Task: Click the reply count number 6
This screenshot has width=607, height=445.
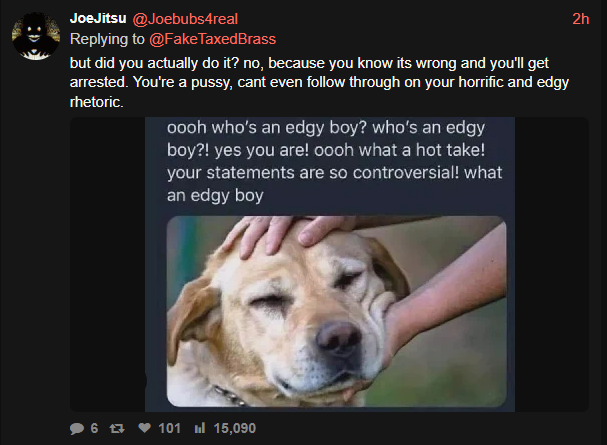Action: tap(94, 428)
